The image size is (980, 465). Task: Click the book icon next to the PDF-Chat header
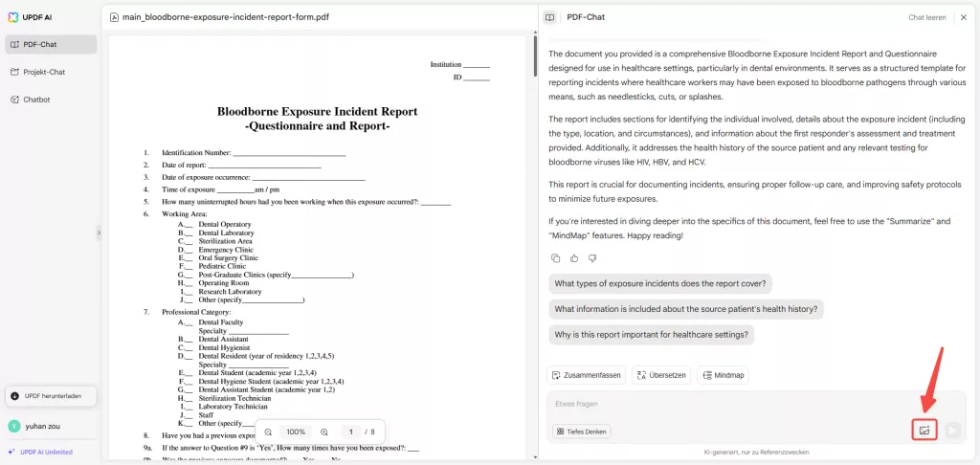click(549, 17)
